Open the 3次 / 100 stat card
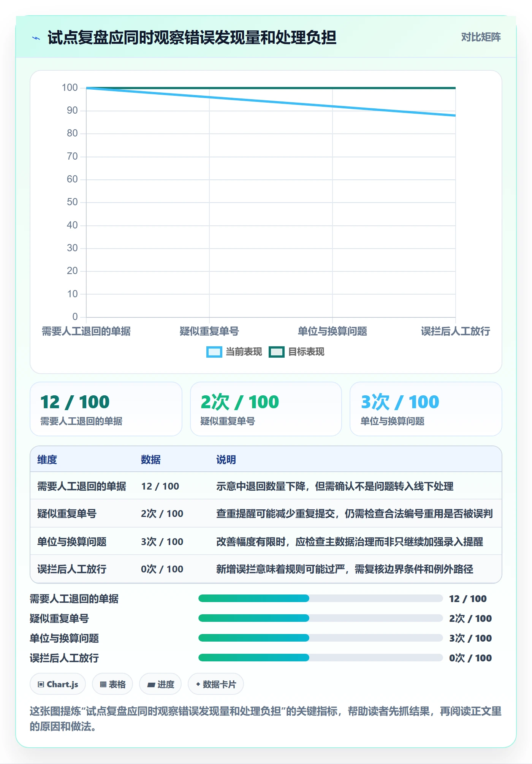 (426, 409)
